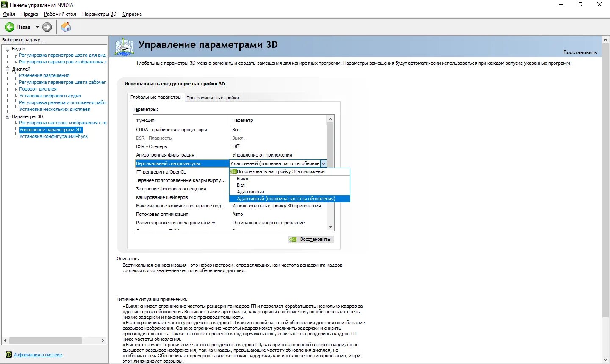The width and height of the screenshot is (610, 364).
Task: Click main page scrollbar down arrow
Action: (606, 360)
